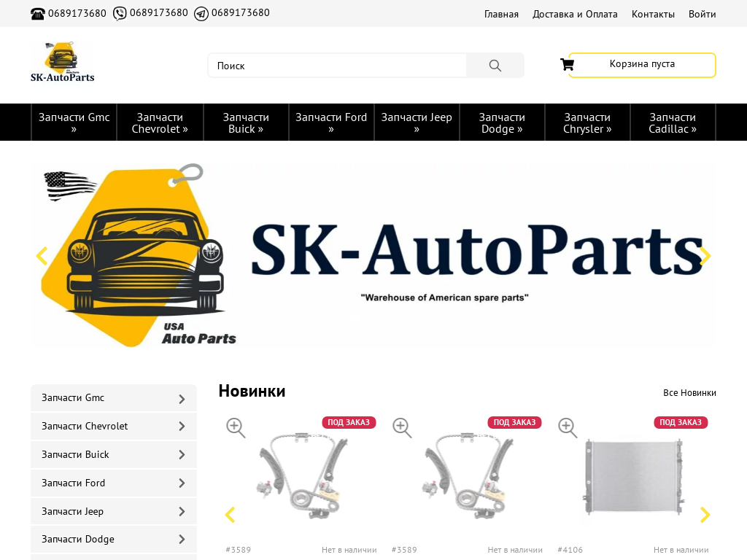Zoom the second #3589 product image
Viewport: 747px width, 560px height.
pos(402,427)
